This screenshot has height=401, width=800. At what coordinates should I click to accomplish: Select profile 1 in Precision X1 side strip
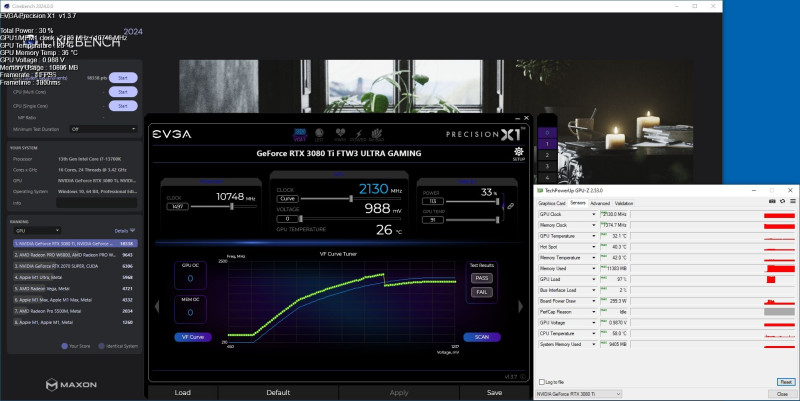(547, 144)
